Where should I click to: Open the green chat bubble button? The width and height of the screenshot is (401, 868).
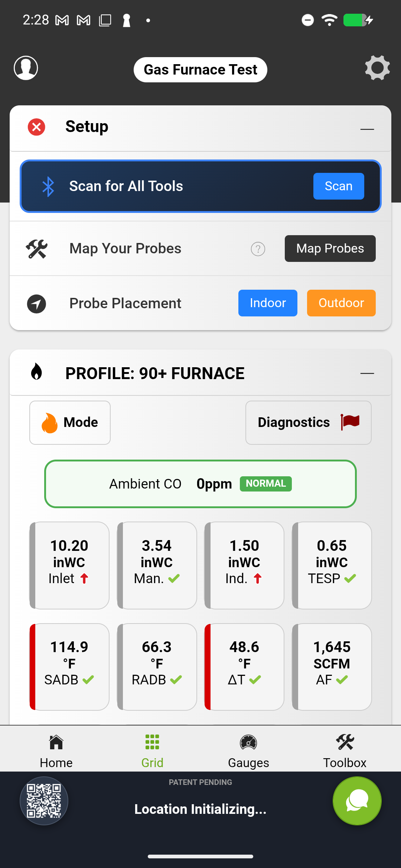click(357, 801)
